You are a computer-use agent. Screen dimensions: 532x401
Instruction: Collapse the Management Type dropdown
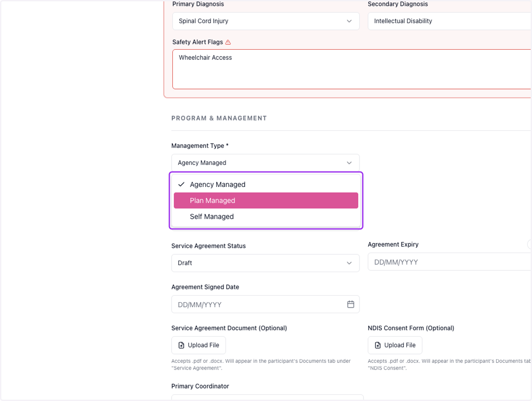[266, 163]
